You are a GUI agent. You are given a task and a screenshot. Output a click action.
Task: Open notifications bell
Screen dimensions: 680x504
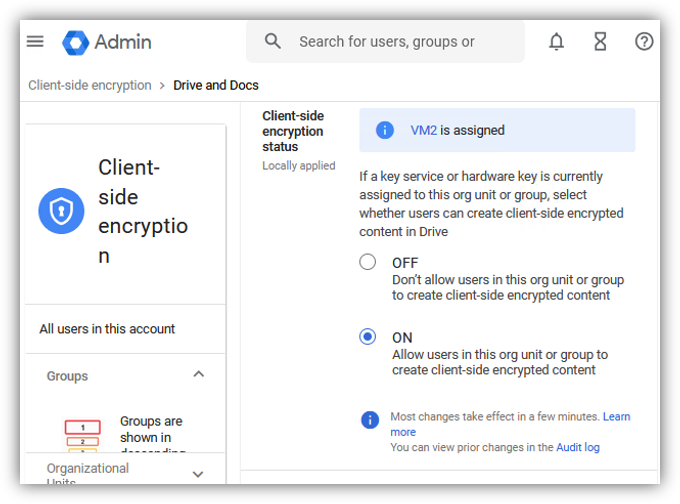coord(556,42)
